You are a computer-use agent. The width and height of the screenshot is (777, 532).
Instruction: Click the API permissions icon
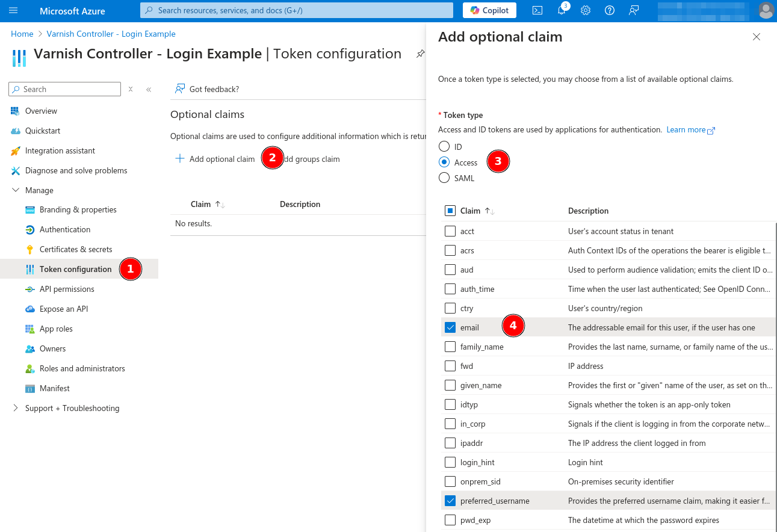click(29, 289)
